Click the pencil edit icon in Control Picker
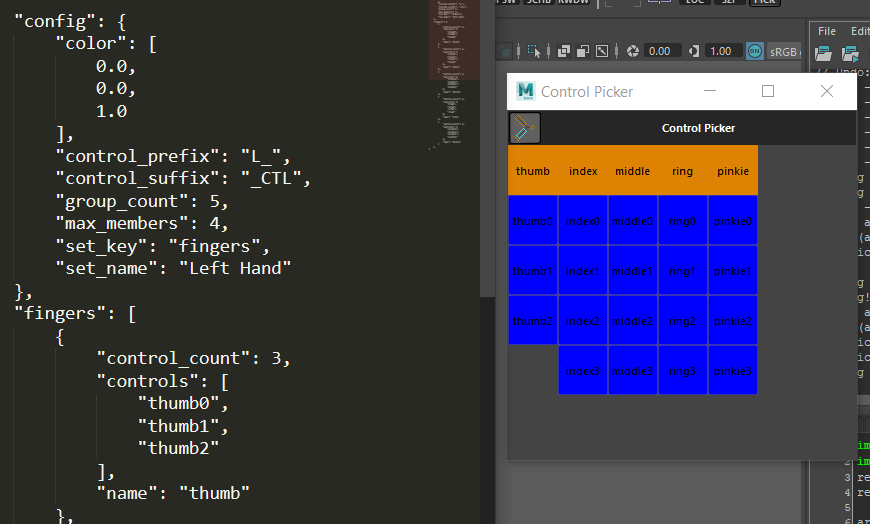 525,128
